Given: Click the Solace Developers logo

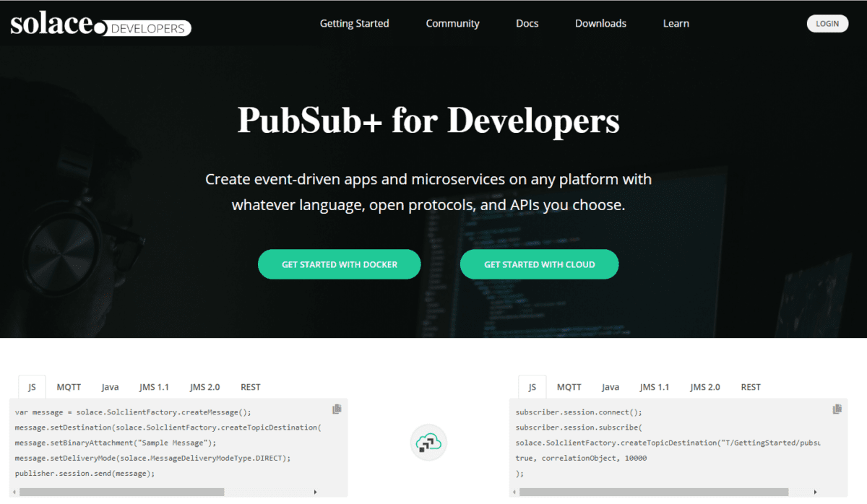Looking at the screenshot, I should point(100,22).
